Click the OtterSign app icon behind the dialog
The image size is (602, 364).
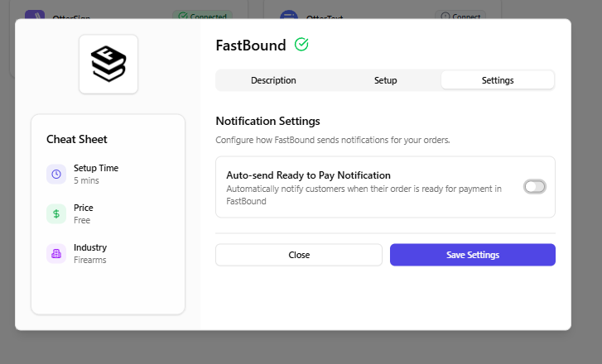35,15
